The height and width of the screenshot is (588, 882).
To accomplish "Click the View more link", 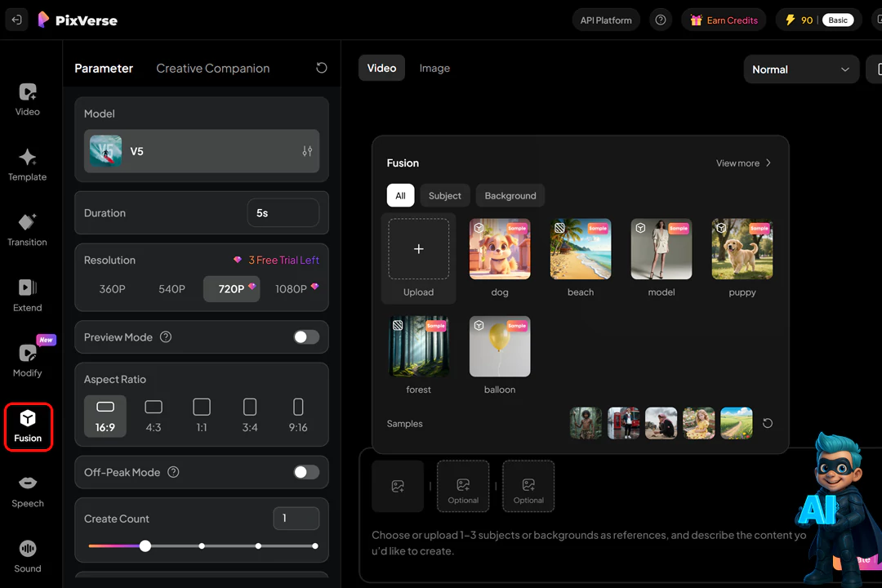I will [x=743, y=163].
